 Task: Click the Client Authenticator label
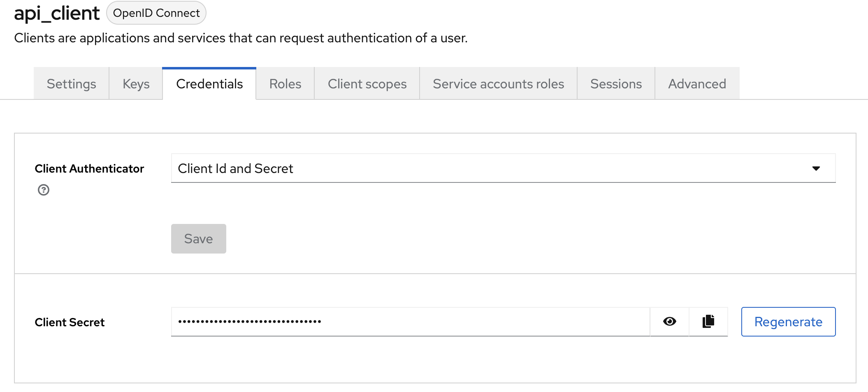(89, 168)
